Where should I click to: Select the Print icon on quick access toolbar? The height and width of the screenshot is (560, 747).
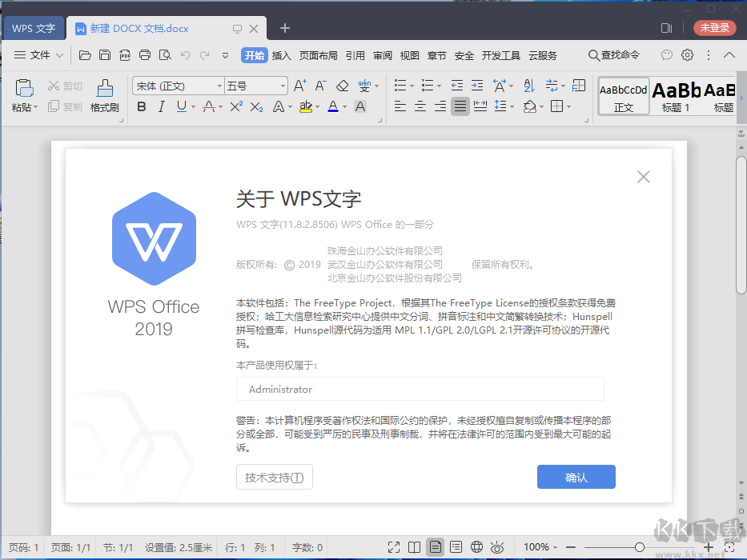[x=144, y=55]
